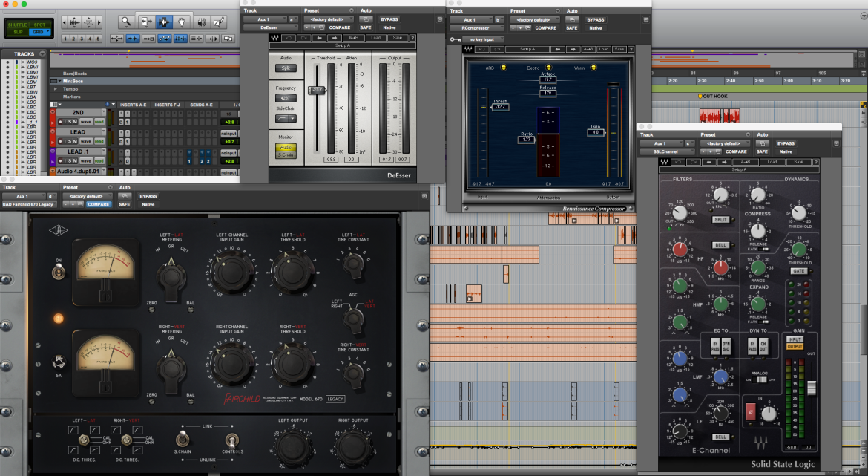Open the RCompressor question mark help
The height and width of the screenshot is (476, 868).
tap(631, 49)
